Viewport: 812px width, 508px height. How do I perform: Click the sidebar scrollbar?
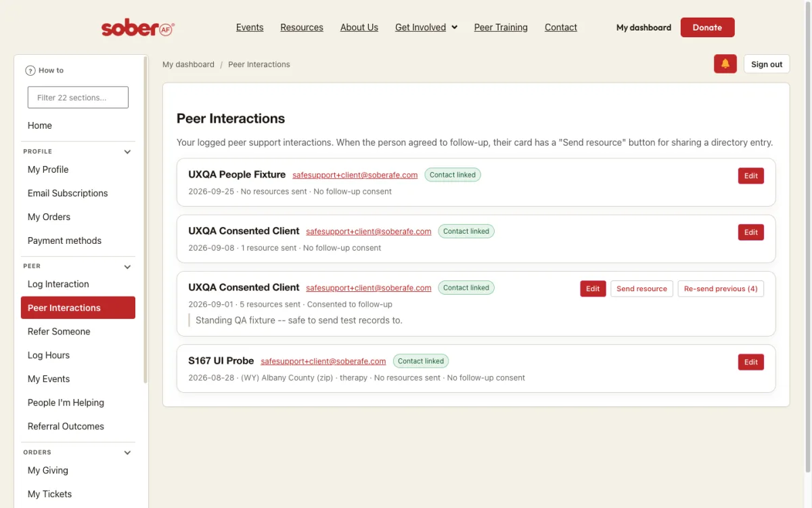click(x=145, y=220)
